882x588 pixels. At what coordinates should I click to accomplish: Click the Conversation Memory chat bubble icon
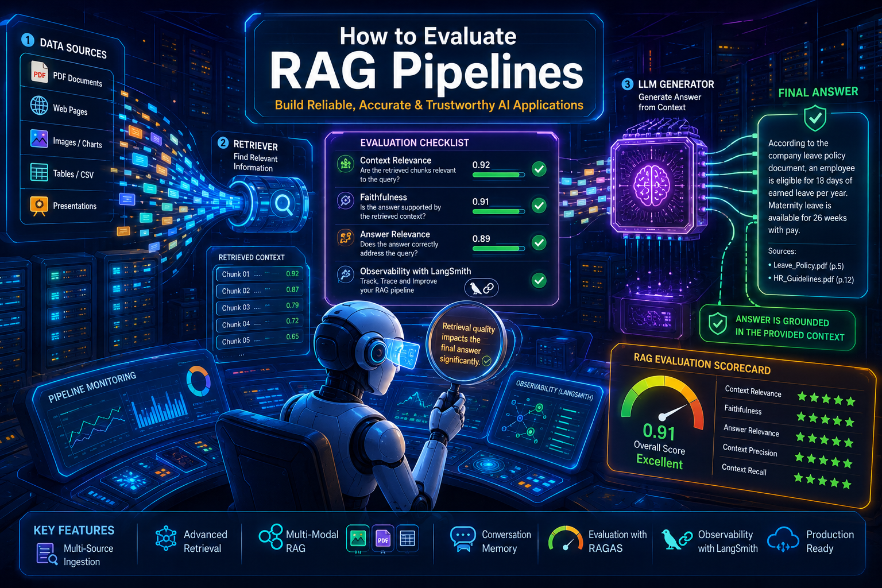click(463, 539)
